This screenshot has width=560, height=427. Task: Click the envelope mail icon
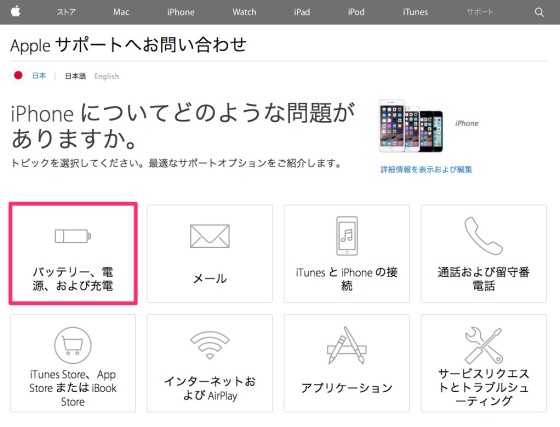click(x=210, y=236)
